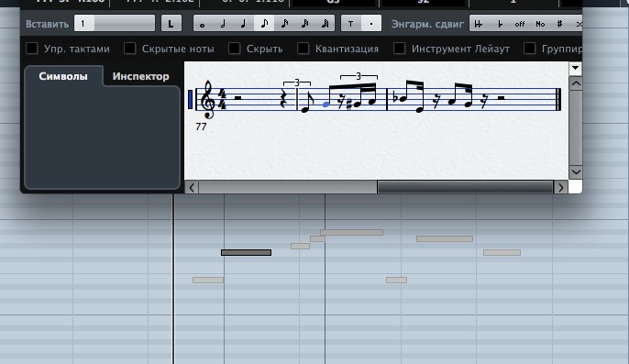Click the blue active staff indicator

pos(190,100)
